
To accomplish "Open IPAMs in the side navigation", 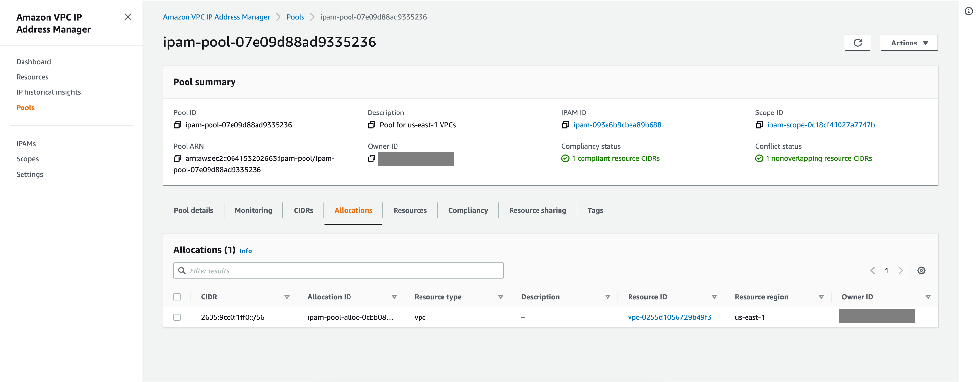I will pos(26,144).
